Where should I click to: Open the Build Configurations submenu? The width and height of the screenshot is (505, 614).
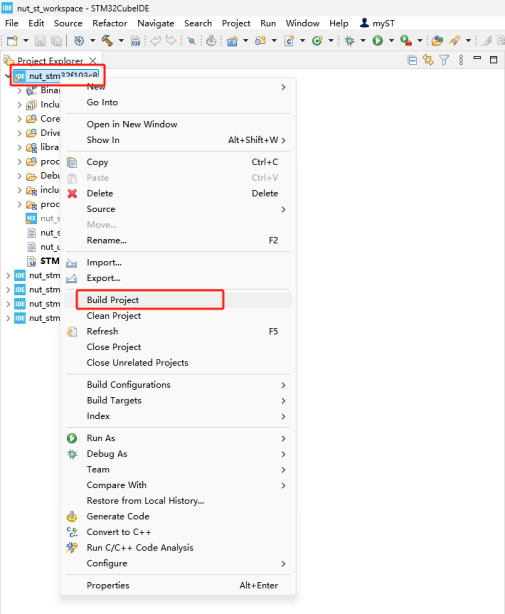(178, 385)
